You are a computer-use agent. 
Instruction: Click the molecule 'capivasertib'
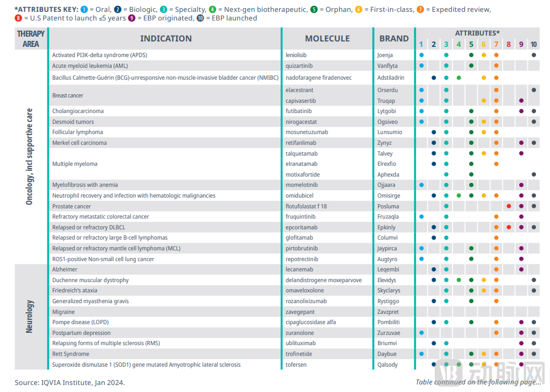point(301,101)
